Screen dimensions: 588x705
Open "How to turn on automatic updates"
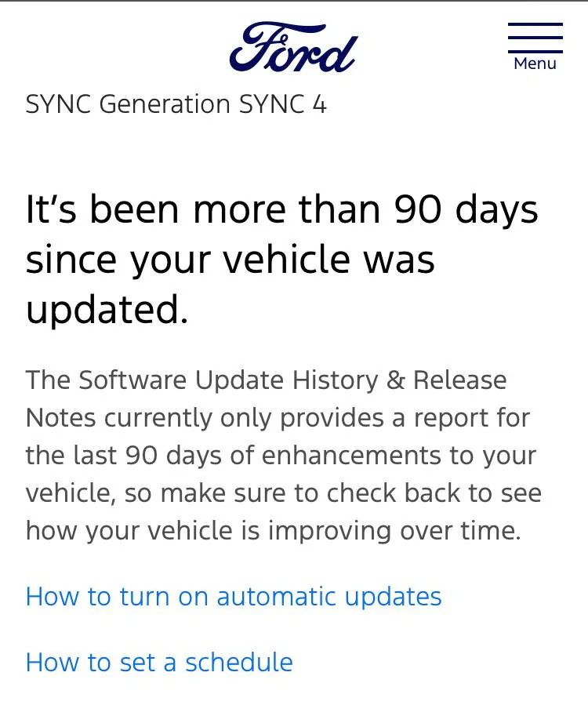tap(234, 597)
